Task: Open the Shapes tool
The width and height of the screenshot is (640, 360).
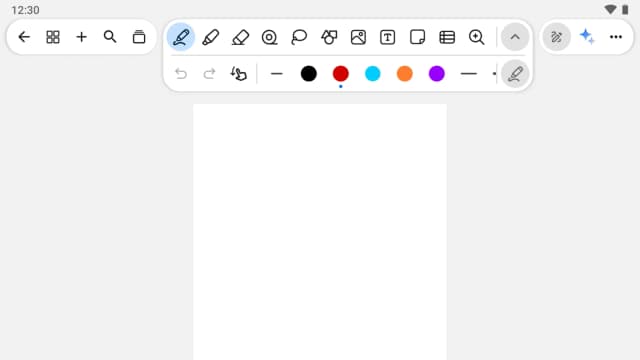Action: tap(329, 37)
